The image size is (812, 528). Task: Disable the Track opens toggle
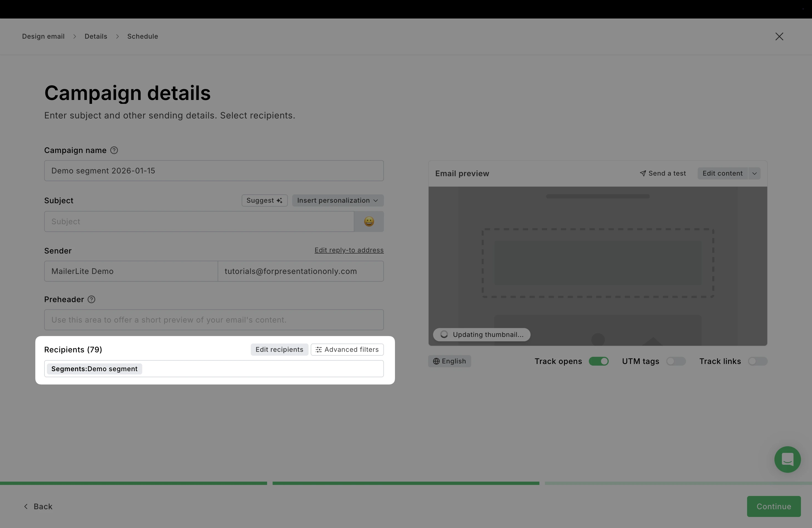[x=599, y=361]
